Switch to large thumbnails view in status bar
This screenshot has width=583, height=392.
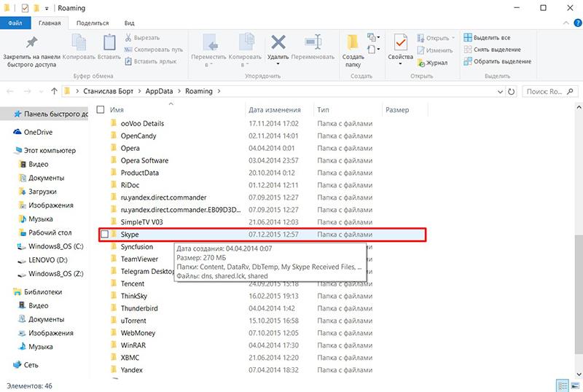click(574, 384)
